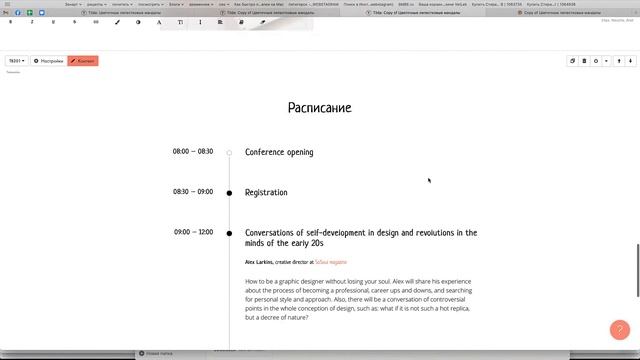This screenshot has height=360, width=640.
Task: Open the Mail pinned favicon
Action: click(6, 13)
